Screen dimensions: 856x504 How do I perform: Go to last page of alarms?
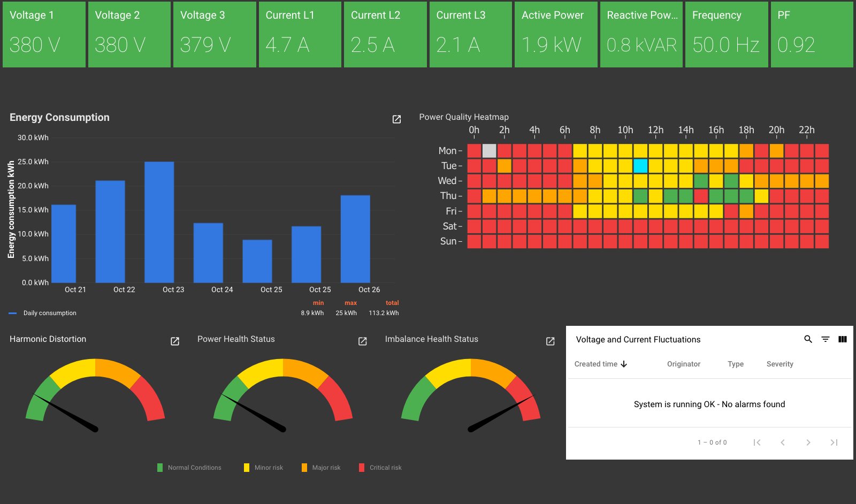coord(834,442)
